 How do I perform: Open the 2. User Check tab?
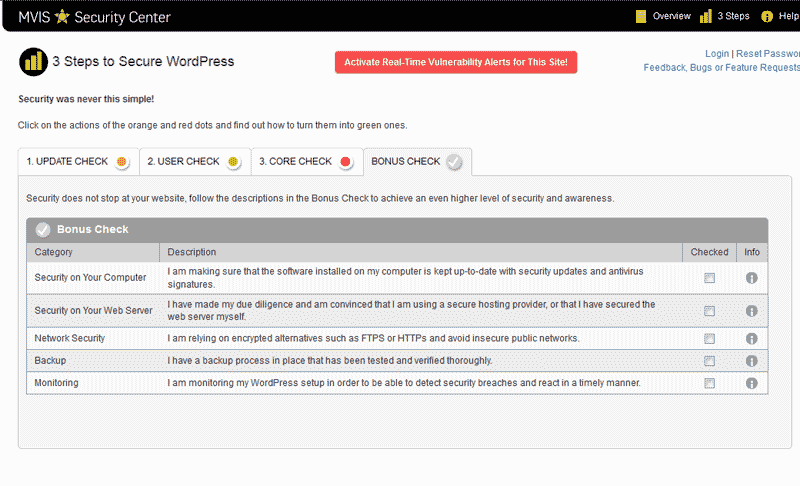point(193,161)
